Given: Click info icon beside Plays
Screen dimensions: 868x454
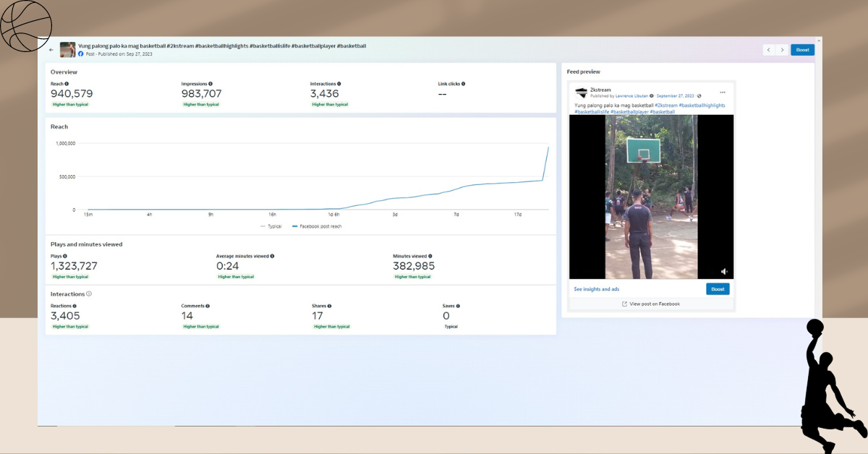Looking at the screenshot, I should click(x=65, y=256).
